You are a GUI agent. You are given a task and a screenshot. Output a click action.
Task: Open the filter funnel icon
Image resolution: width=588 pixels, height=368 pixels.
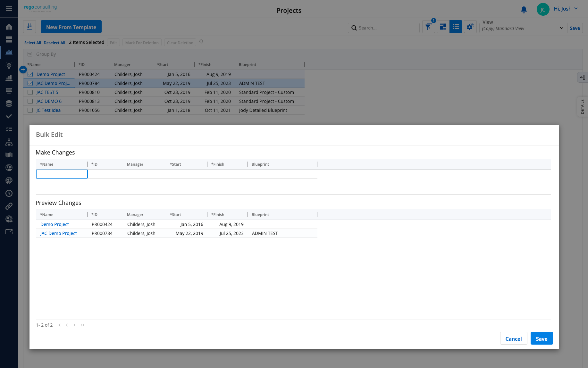pos(428,27)
